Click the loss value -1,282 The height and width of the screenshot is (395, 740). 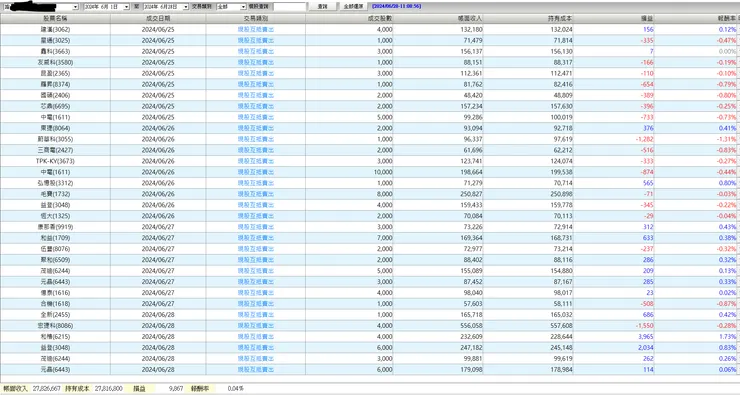click(644, 139)
